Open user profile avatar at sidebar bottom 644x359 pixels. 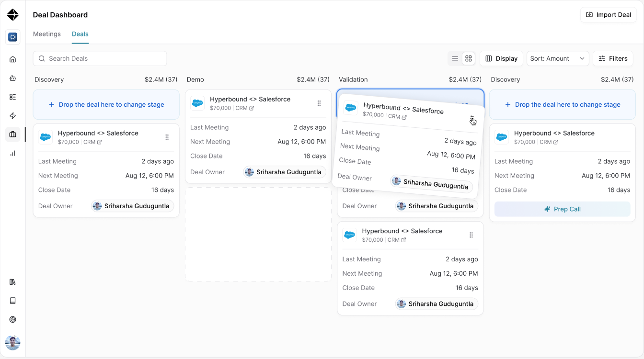pyautogui.click(x=13, y=343)
